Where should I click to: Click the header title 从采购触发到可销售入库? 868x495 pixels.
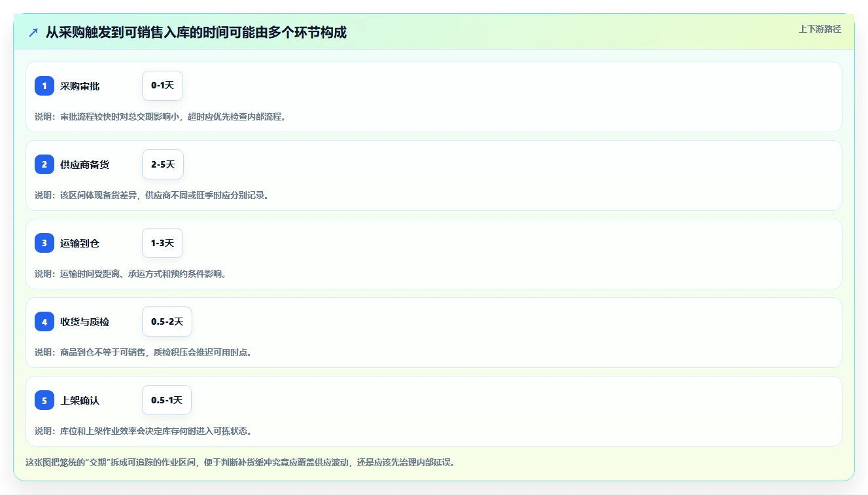[196, 32]
